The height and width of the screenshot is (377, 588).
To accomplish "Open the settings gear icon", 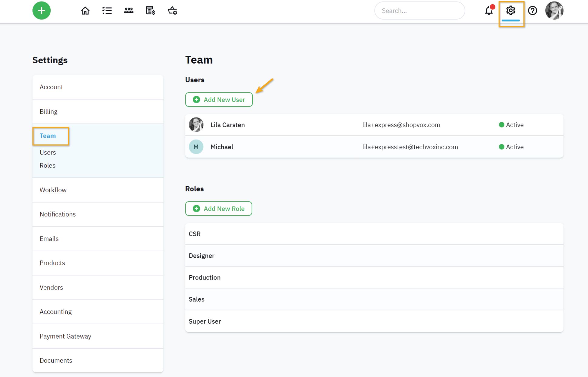I will pyautogui.click(x=511, y=11).
